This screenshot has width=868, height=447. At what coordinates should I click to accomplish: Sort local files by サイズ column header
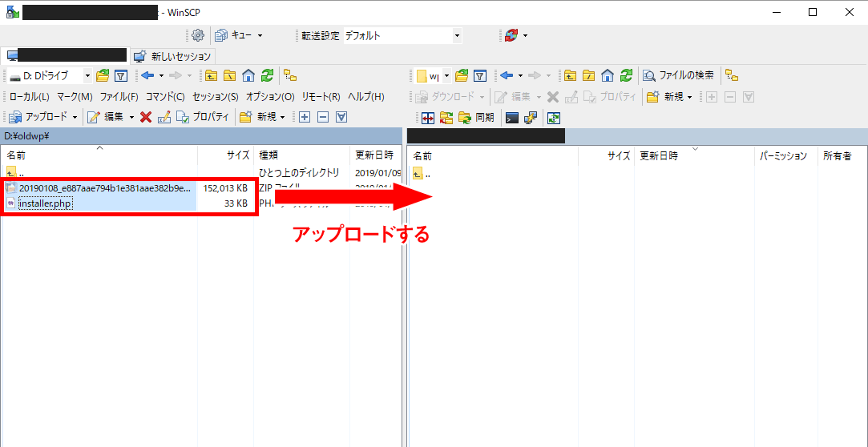pos(237,155)
